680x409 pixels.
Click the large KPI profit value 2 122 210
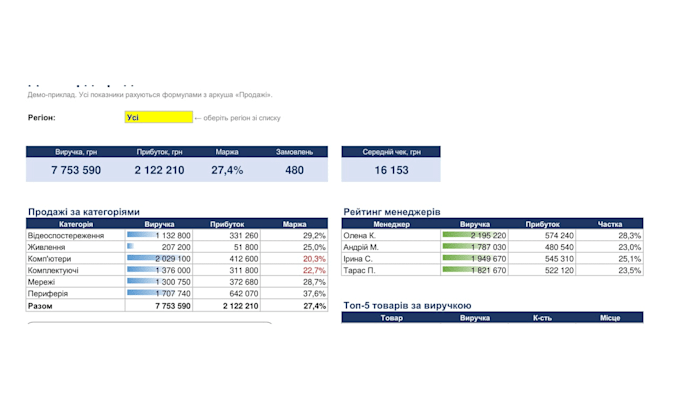tap(159, 170)
